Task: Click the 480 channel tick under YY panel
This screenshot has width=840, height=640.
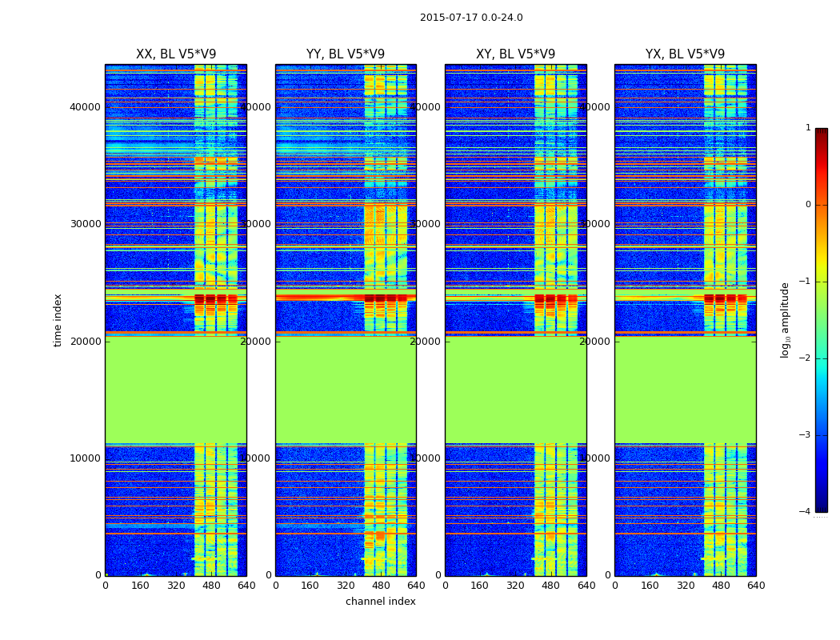Action: (x=381, y=586)
